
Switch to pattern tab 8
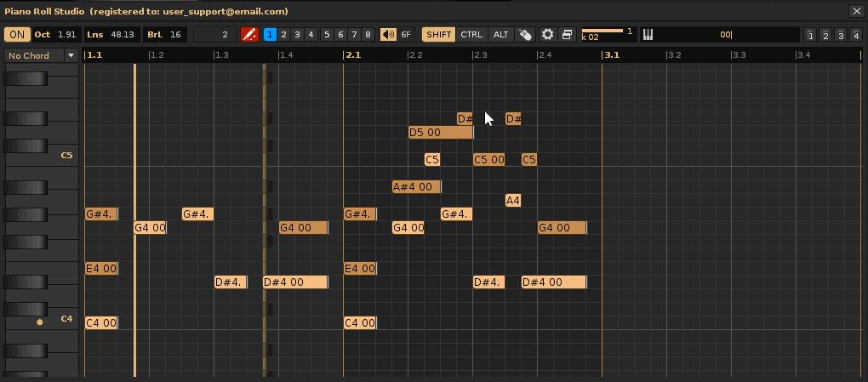coord(368,35)
